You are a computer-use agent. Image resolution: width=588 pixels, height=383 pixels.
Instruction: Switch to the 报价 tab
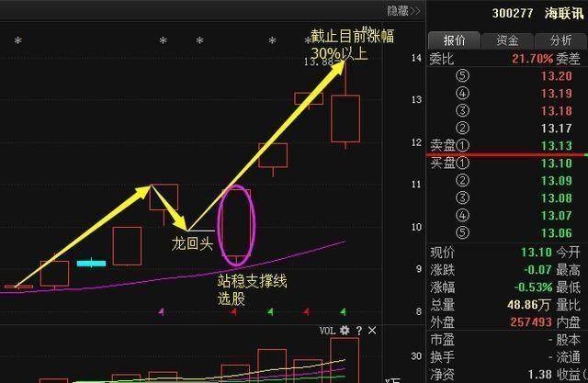(x=454, y=40)
